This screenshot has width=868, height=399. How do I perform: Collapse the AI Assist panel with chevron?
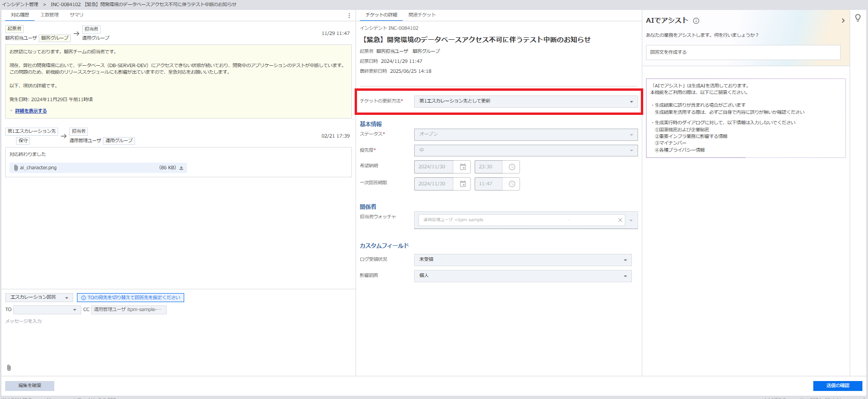tap(843, 21)
